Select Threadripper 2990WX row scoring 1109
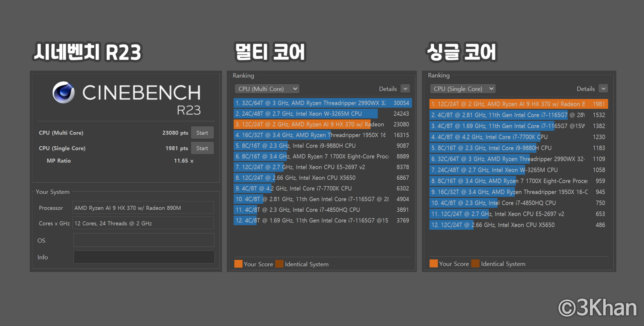 click(519, 159)
